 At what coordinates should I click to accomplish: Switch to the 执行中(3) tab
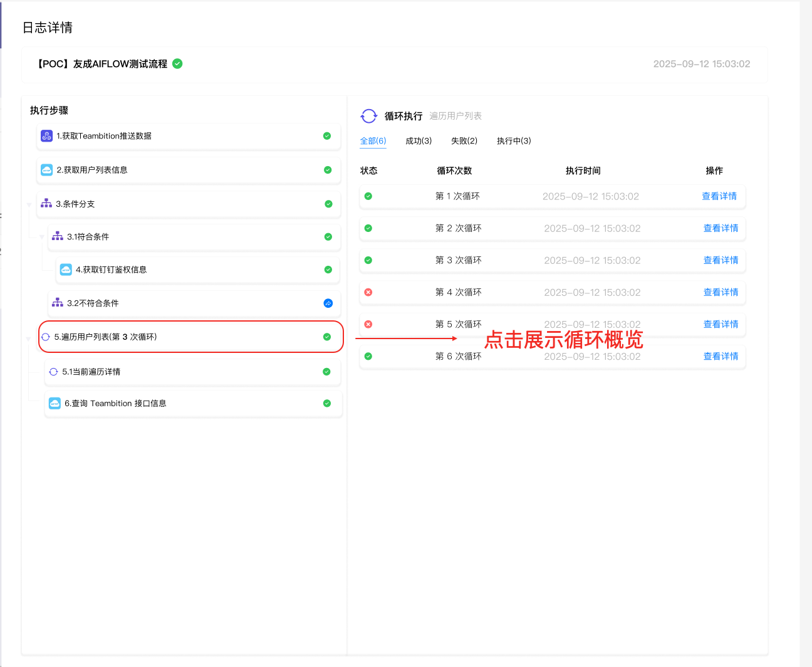514,141
